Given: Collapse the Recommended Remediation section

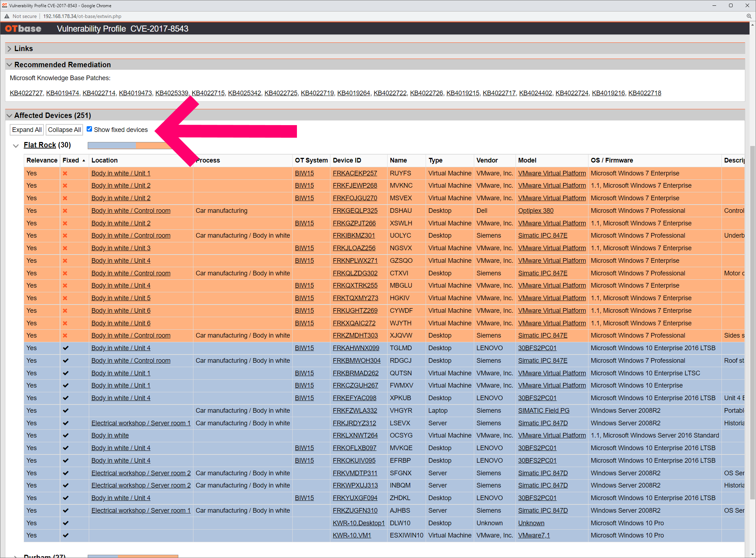Looking at the screenshot, I should click(9, 65).
